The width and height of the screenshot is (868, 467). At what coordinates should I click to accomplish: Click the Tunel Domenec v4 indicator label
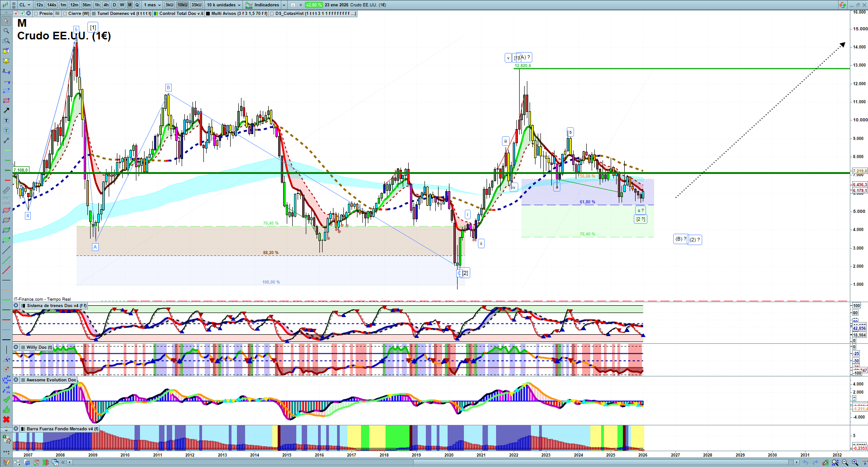pyautogui.click(x=124, y=14)
